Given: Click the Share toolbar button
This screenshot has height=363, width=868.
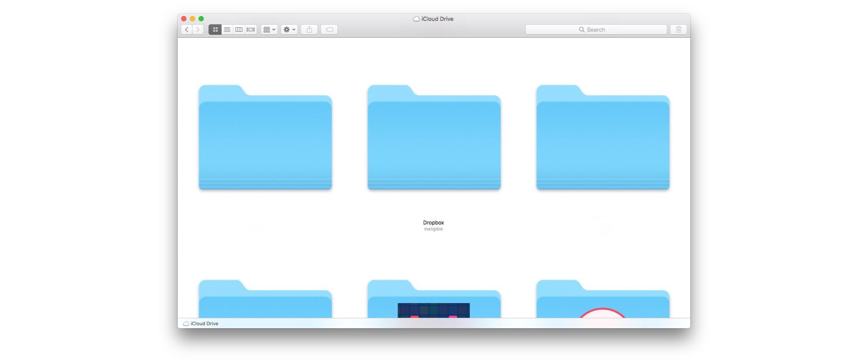Looking at the screenshot, I should [x=309, y=30].
